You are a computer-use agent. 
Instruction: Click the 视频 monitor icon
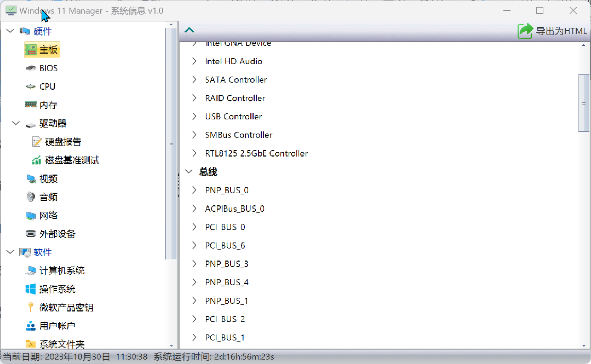click(x=31, y=178)
